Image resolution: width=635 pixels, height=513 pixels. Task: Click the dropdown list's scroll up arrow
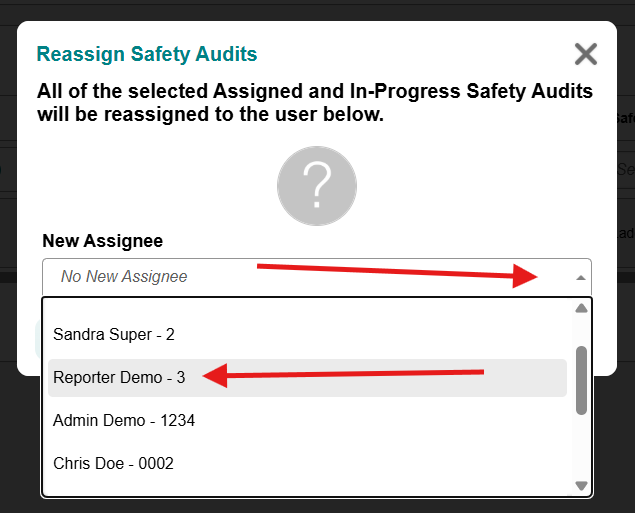tap(581, 308)
